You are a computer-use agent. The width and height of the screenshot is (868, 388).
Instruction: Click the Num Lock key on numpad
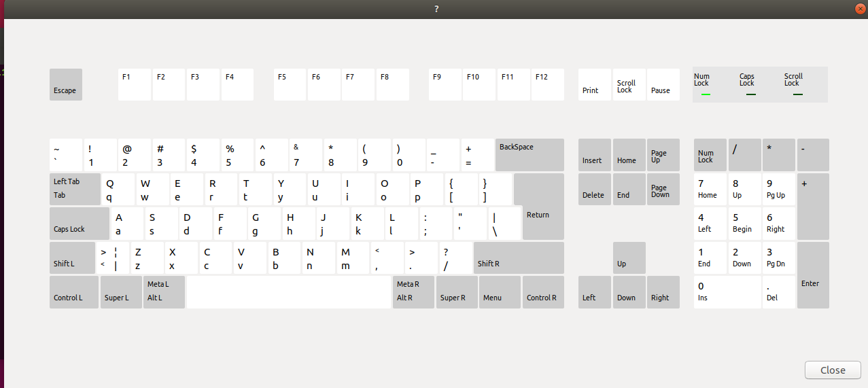point(710,155)
